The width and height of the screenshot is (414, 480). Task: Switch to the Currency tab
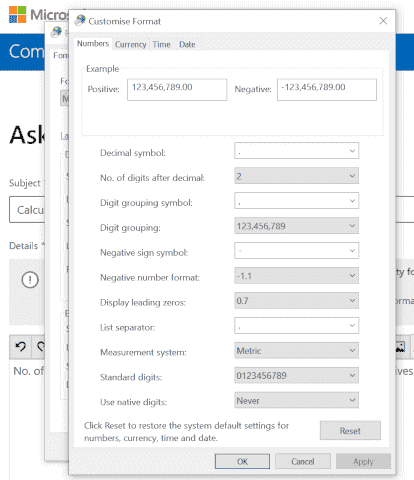130,45
